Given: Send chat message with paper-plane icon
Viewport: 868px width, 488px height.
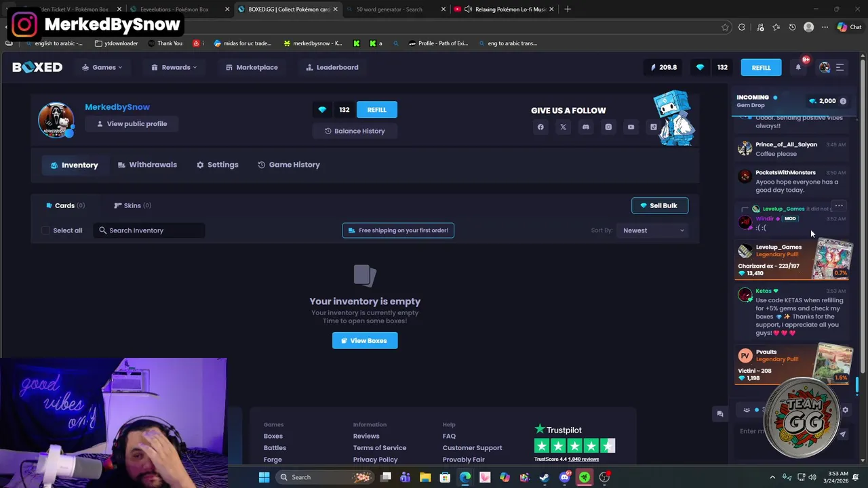Looking at the screenshot, I should coord(843,434).
